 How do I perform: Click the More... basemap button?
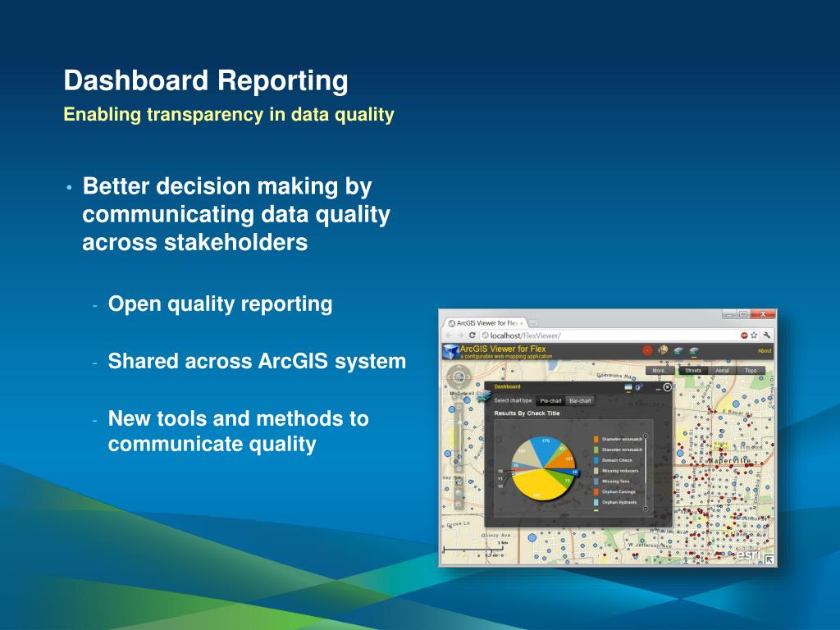(x=660, y=370)
